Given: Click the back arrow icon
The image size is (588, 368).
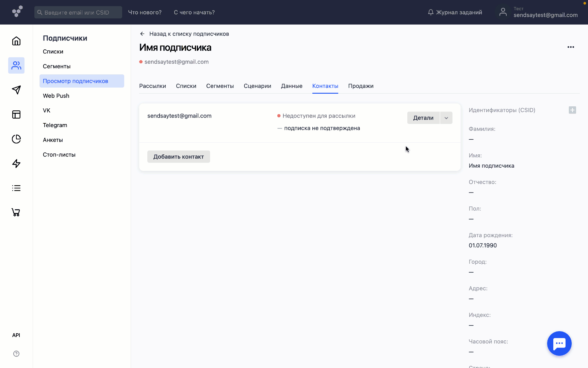Looking at the screenshot, I should click(142, 34).
